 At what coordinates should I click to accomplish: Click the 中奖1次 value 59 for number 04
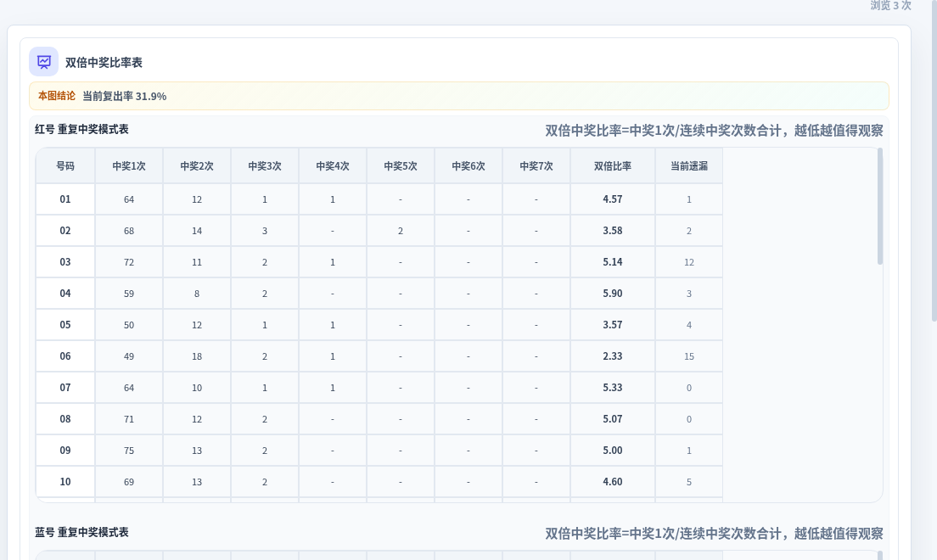tap(129, 294)
